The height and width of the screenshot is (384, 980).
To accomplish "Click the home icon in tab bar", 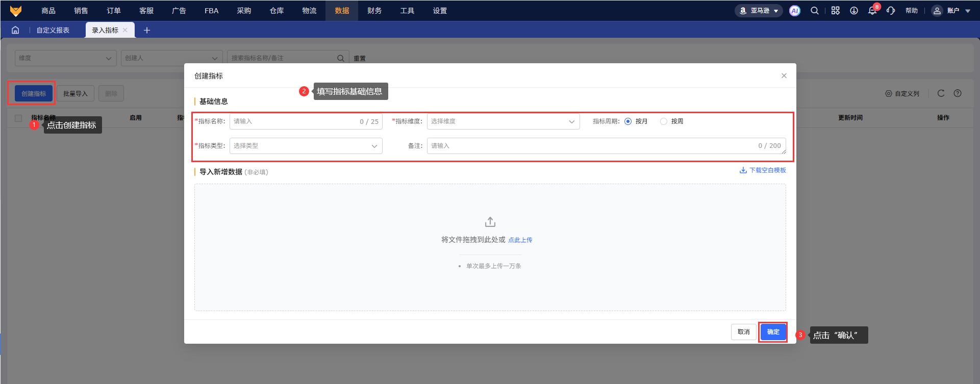I will 15,30.
